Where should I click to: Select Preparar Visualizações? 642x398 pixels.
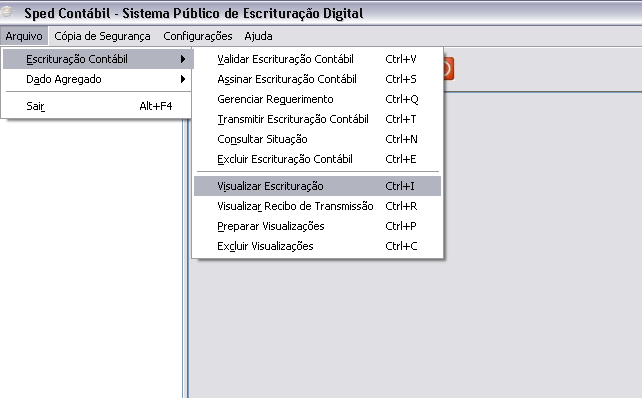tap(317, 226)
